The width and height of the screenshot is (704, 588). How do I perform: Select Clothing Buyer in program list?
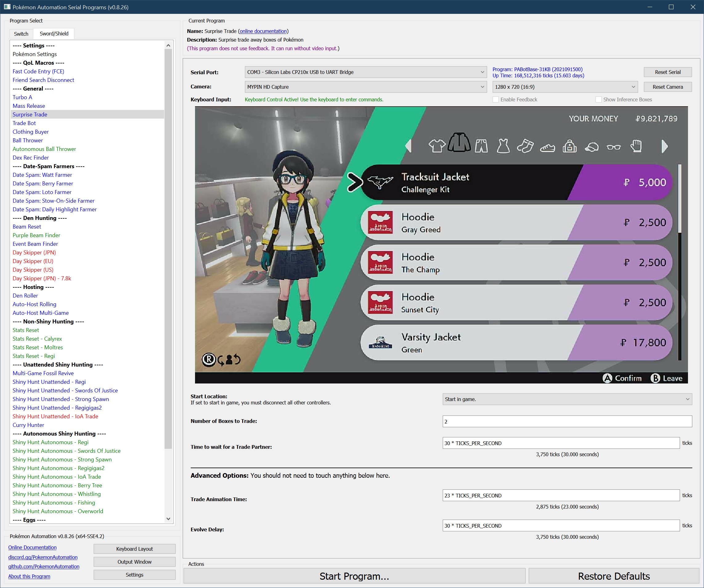pyautogui.click(x=31, y=132)
